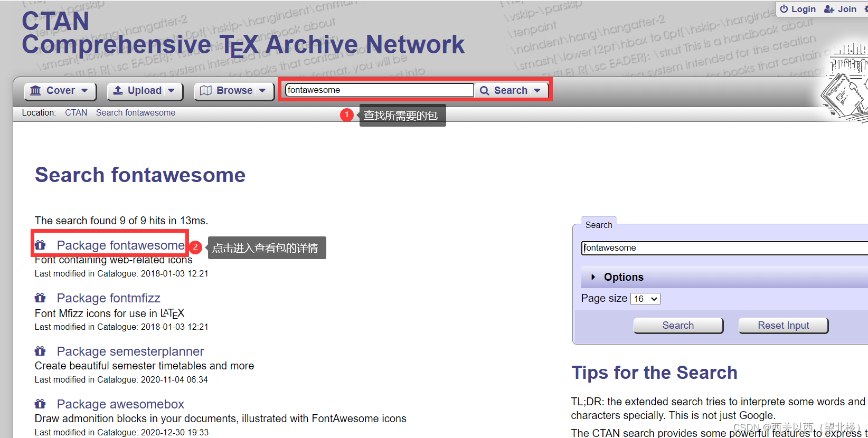The width and height of the screenshot is (868, 438).
Task: Click 'The search found 9 of 9 hits' text
Action: (x=121, y=221)
